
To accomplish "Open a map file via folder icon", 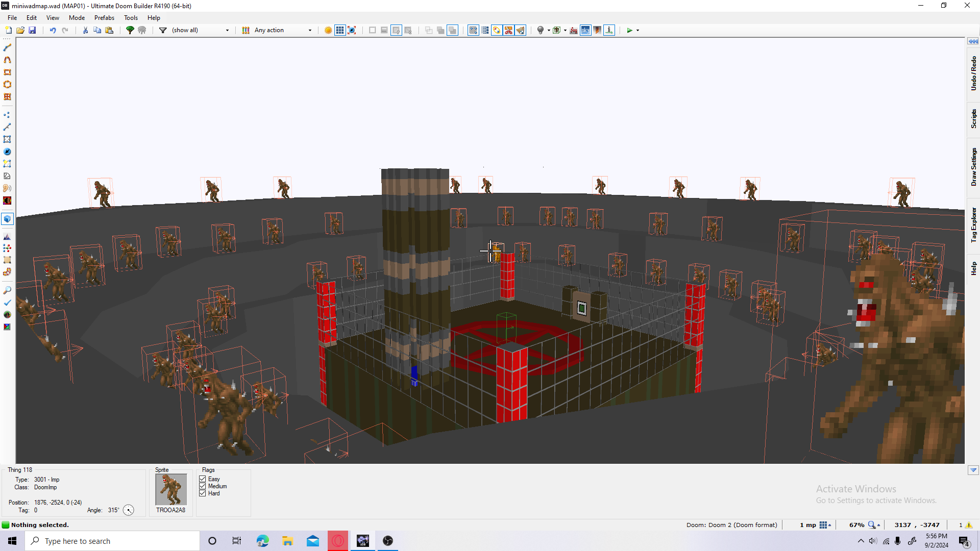I will pyautogui.click(x=20, y=30).
